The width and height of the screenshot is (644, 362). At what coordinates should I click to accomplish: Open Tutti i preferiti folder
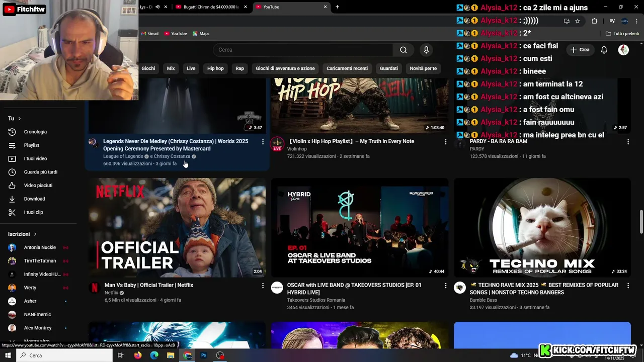[622, 34]
